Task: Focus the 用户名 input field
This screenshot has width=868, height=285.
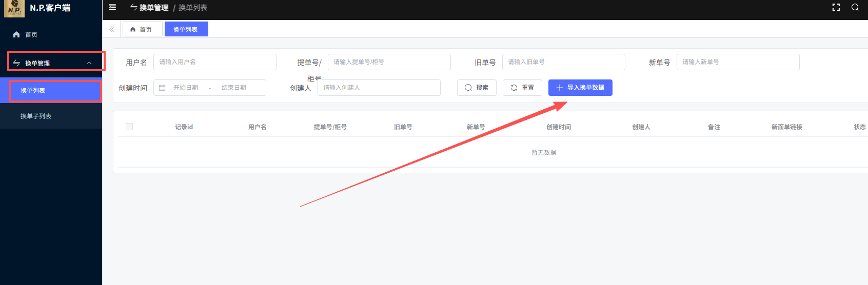Action: click(x=214, y=62)
